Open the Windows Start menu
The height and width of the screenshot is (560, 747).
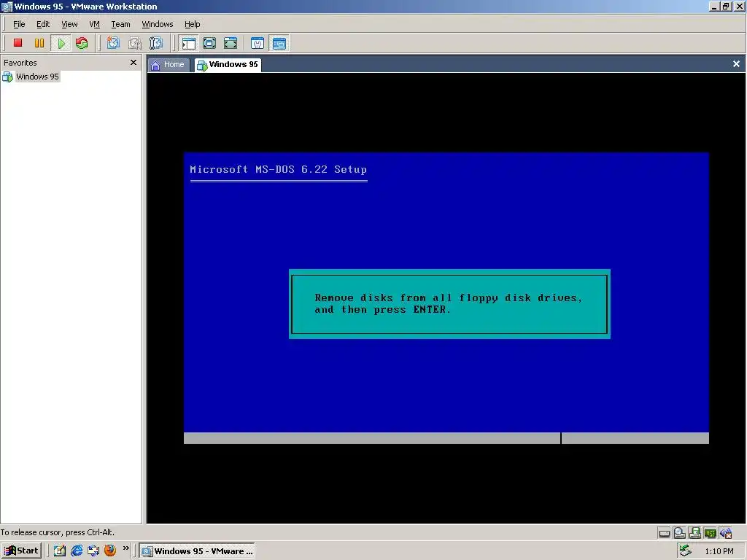point(21,551)
